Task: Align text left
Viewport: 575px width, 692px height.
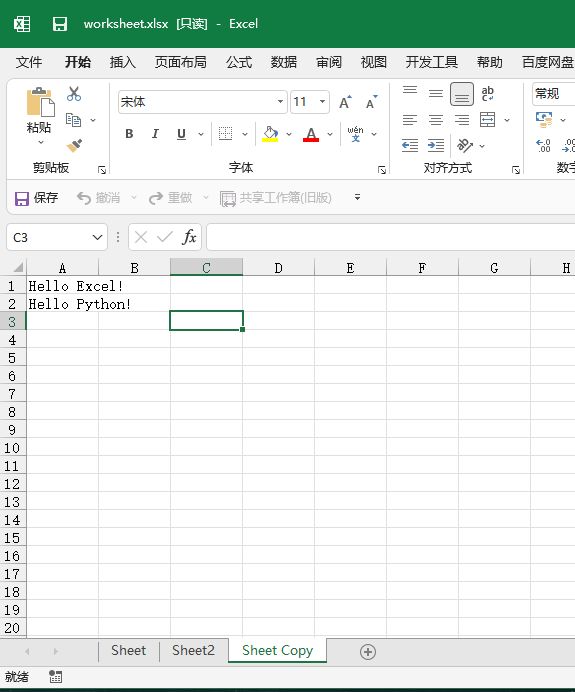Action: click(410, 120)
